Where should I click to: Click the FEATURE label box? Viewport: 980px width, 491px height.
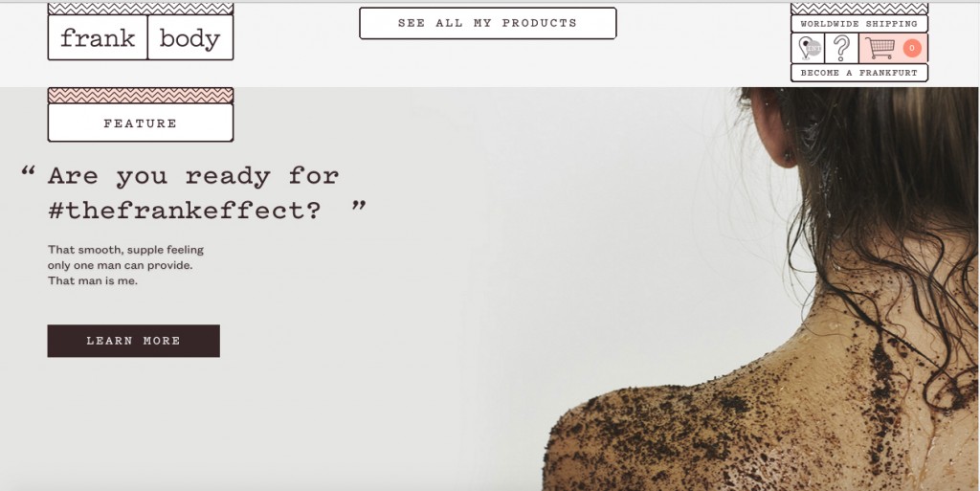click(141, 123)
